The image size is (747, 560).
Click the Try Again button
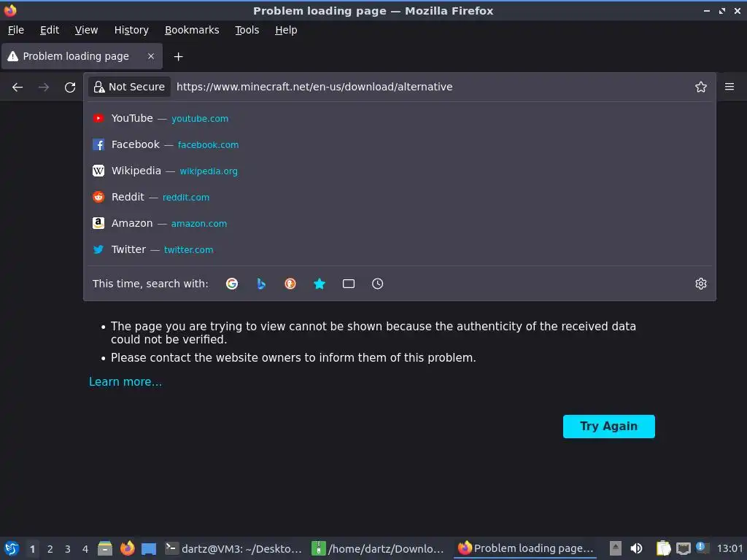pos(608,426)
